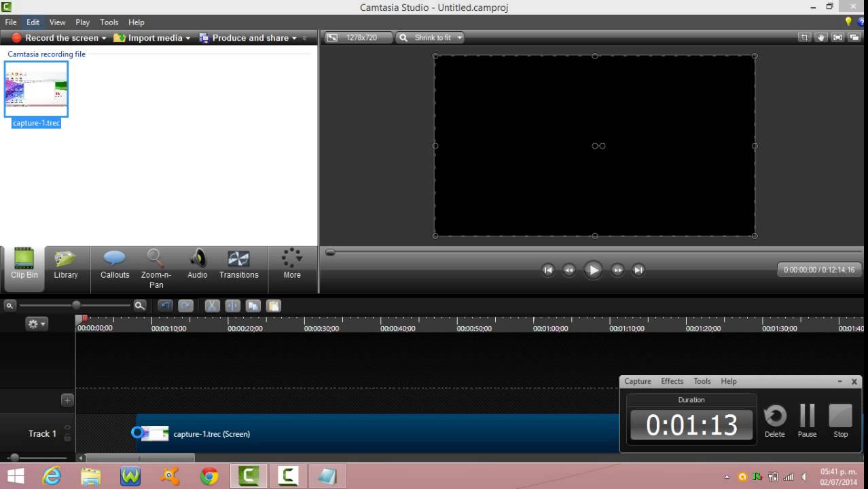Select the Crop mode icon in preview
Viewport: 868px width, 489px height.
pyautogui.click(x=804, y=38)
